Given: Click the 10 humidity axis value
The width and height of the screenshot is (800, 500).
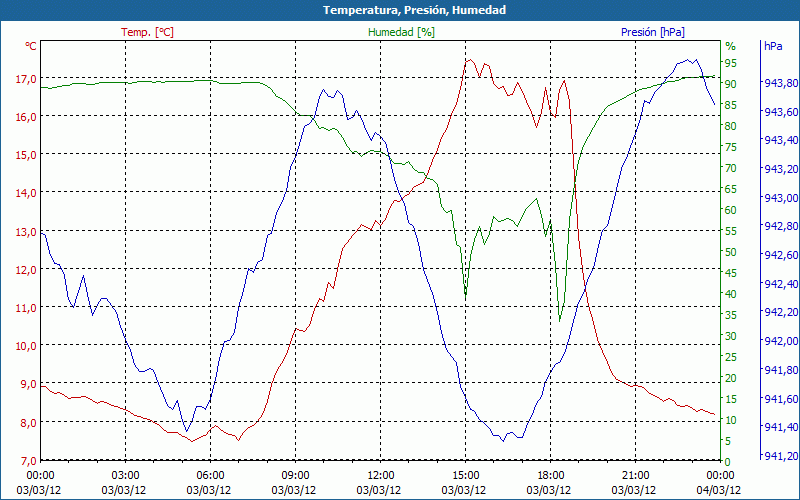Looking at the screenshot, I should [x=731, y=420].
